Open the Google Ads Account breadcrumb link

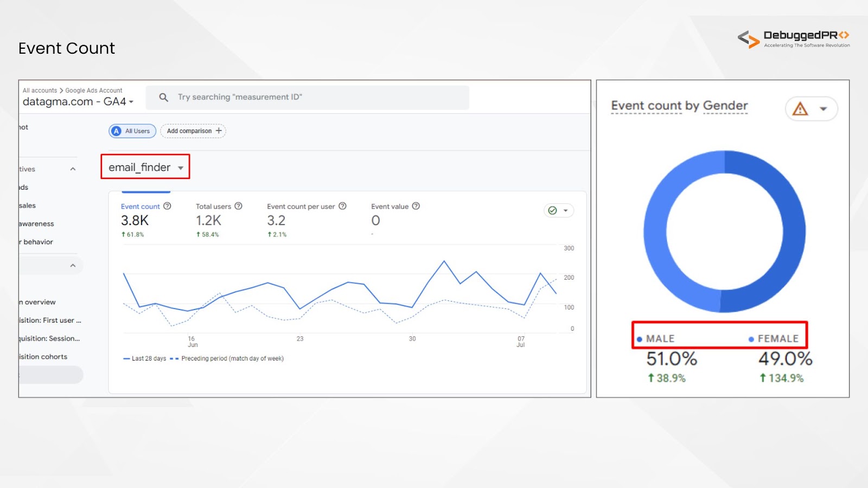(94, 91)
